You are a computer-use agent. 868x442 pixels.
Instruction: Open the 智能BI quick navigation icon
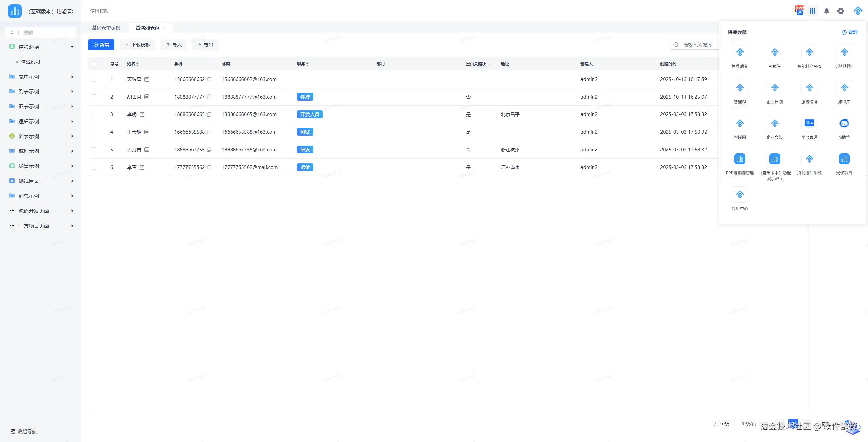[740, 88]
